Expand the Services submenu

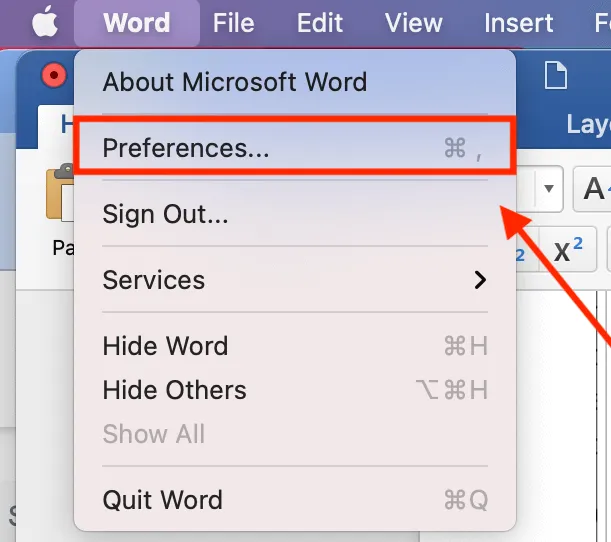tap(295, 280)
